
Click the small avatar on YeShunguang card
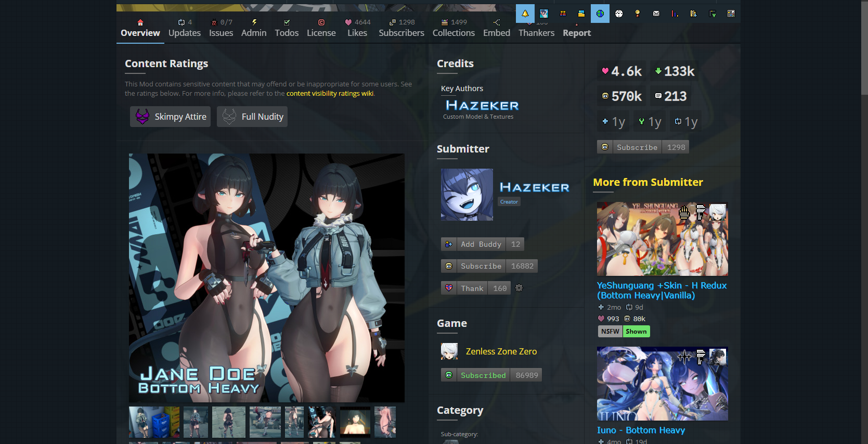pyautogui.click(x=718, y=212)
